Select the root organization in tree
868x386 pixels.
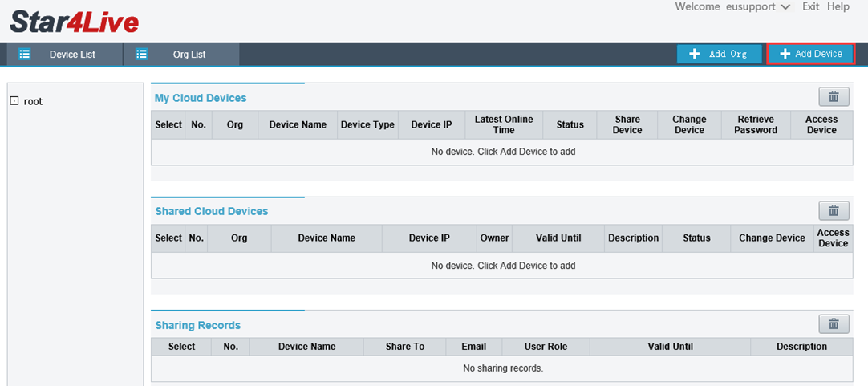point(33,102)
